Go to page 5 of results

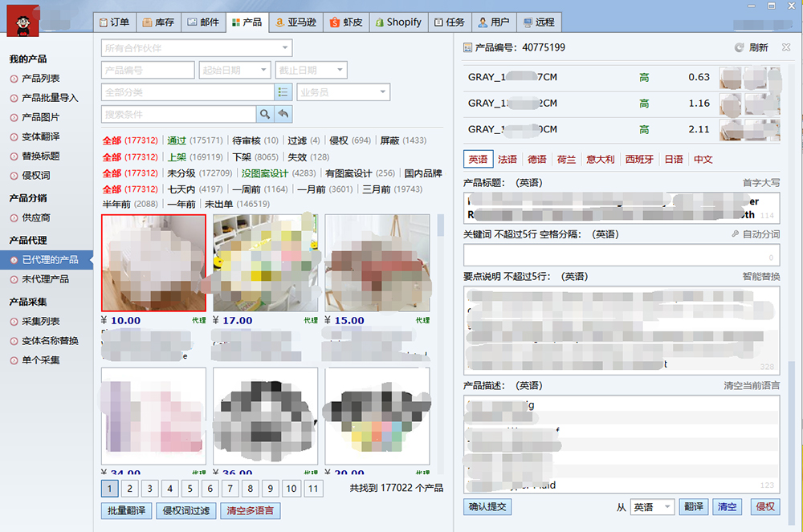click(x=190, y=489)
